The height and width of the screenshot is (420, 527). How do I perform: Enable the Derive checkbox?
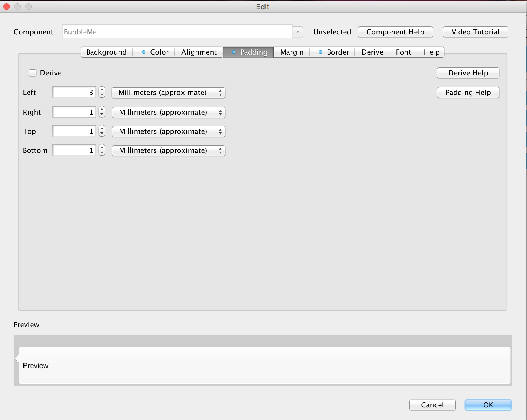click(x=32, y=73)
